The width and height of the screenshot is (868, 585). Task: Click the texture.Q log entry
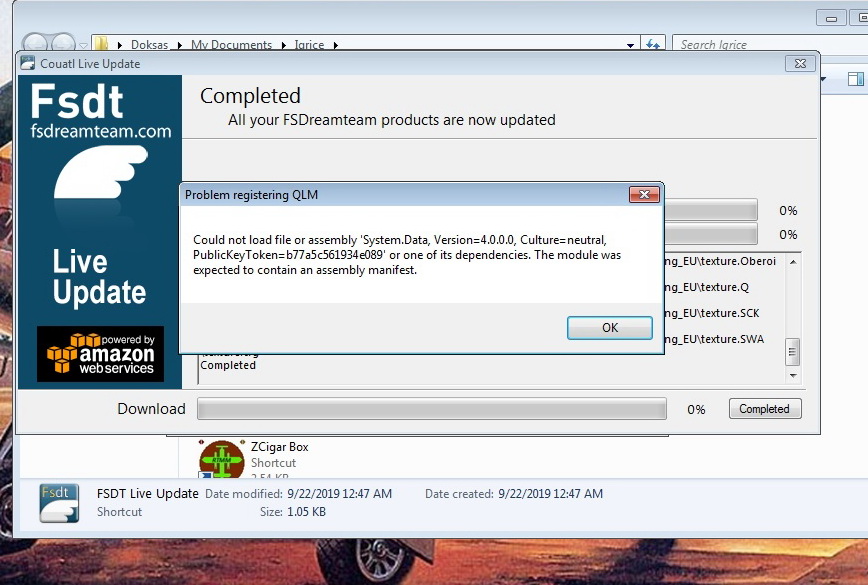[x=707, y=287]
